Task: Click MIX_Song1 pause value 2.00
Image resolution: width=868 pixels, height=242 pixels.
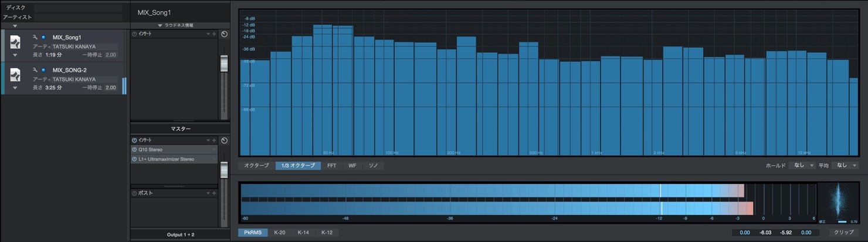Action: [x=110, y=55]
